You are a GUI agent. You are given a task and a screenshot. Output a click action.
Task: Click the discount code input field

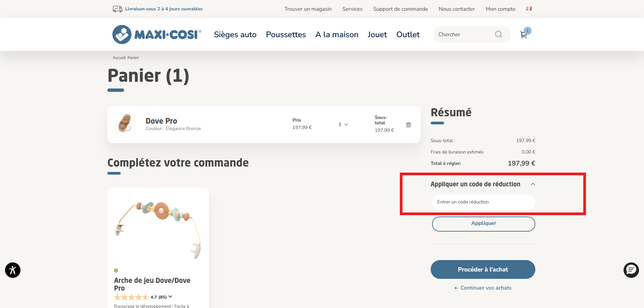pyautogui.click(x=483, y=202)
